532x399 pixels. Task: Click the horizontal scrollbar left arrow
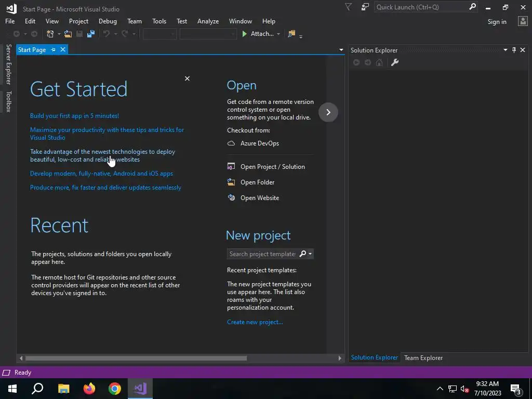(21, 358)
